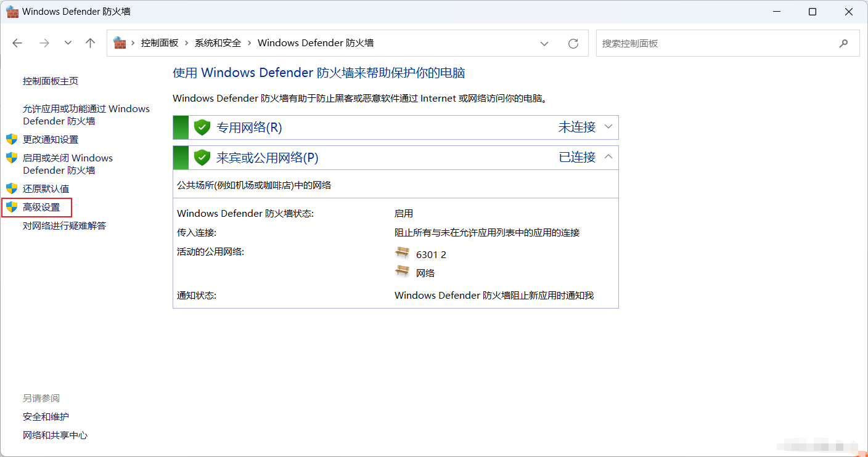Maximize the firewall window
This screenshot has width=868, height=457.
(x=813, y=12)
